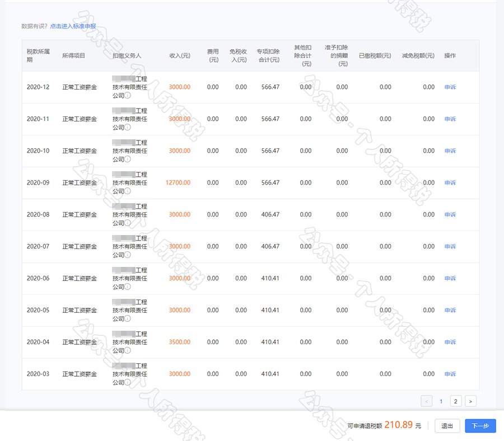
Task: Select page 1 in the pagination
Action: 441,401
